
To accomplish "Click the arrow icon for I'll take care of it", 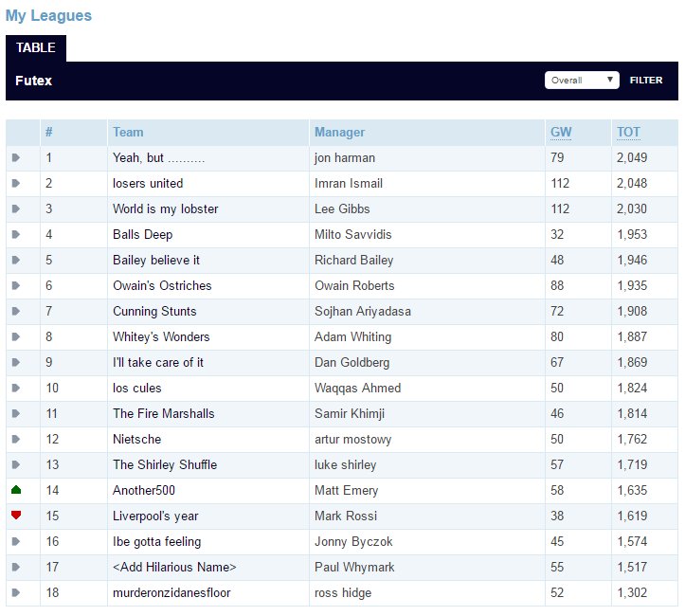I will tap(16, 362).
